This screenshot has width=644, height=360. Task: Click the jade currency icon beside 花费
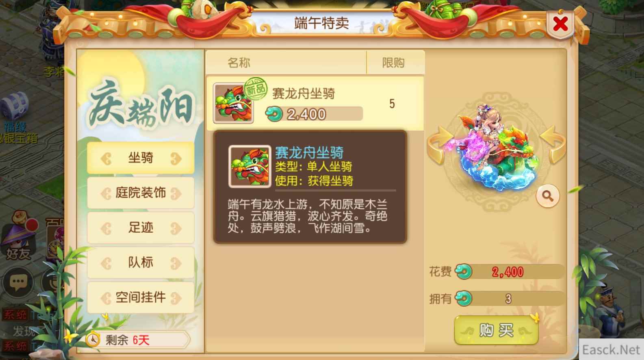click(x=463, y=271)
